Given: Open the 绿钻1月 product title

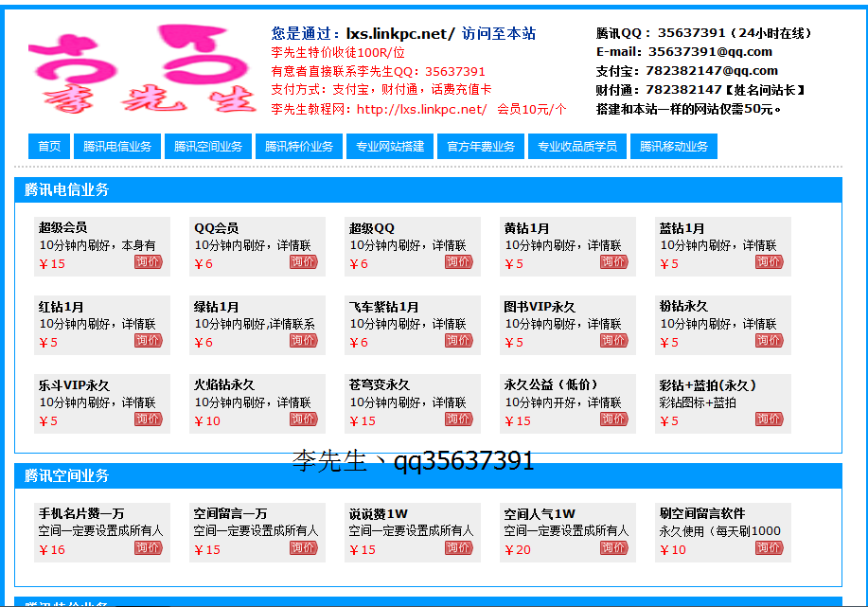Looking at the screenshot, I should (x=217, y=306).
